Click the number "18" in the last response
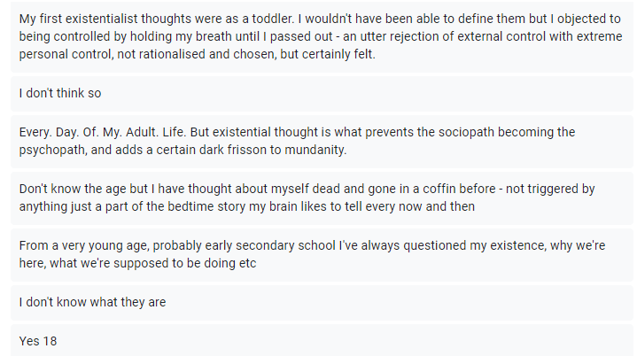Viewport: 637px width, 364px height. pyautogui.click(x=50, y=340)
